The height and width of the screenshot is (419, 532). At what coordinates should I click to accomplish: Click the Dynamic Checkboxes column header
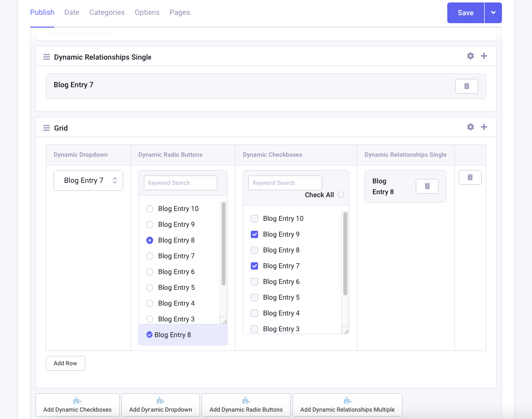272,155
